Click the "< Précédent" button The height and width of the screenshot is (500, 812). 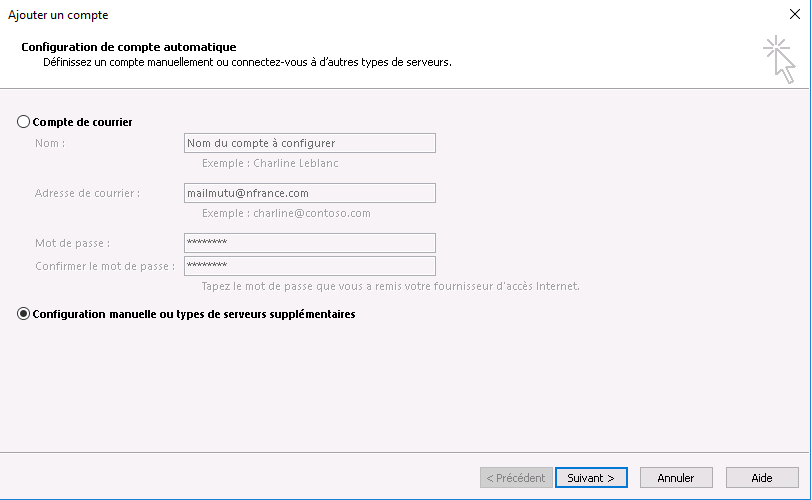[x=516, y=478]
